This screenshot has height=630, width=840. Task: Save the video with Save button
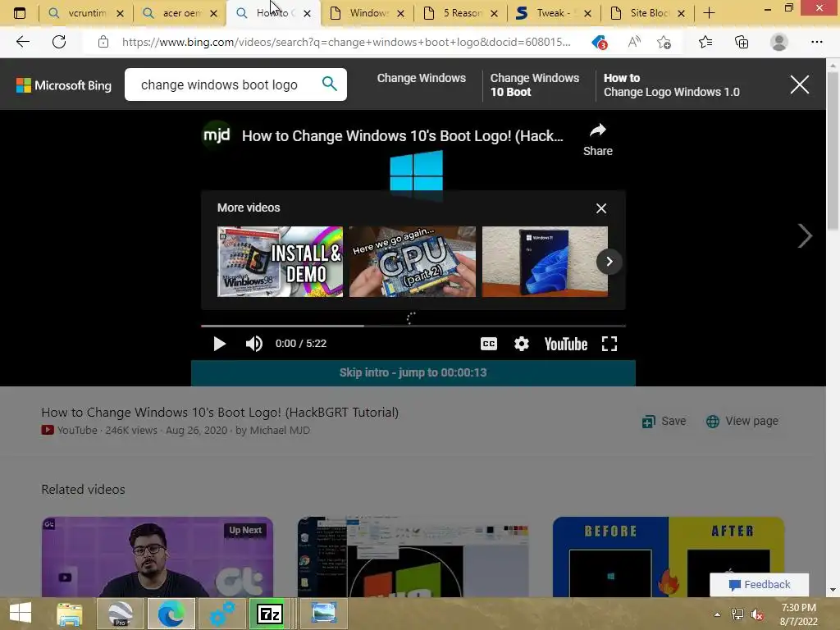coord(664,421)
